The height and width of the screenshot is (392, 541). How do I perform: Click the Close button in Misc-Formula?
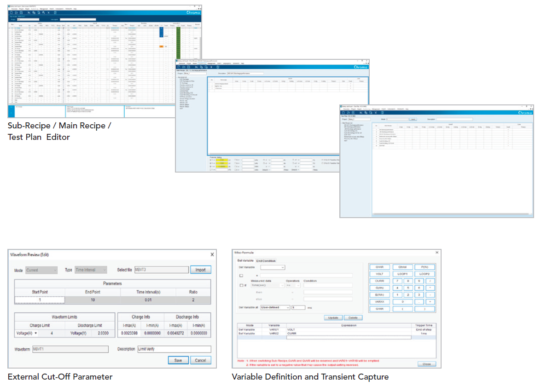pos(426,364)
